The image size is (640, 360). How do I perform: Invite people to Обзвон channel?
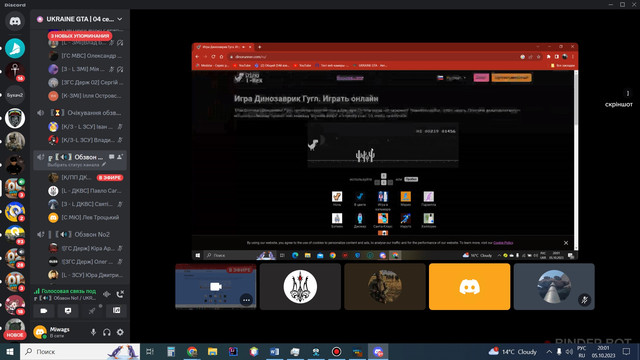[120, 157]
